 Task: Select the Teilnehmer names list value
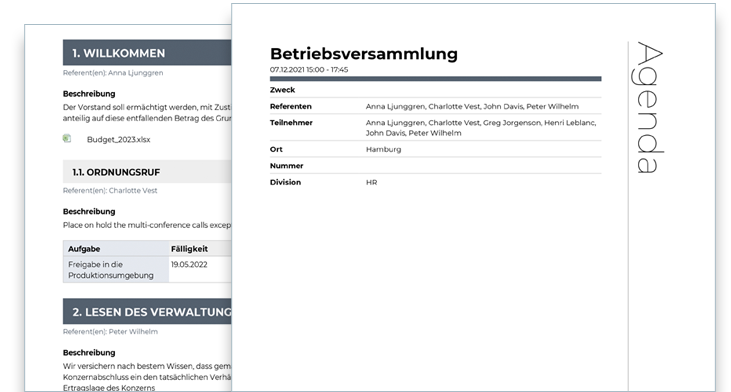pyautogui.click(x=481, y=128)
